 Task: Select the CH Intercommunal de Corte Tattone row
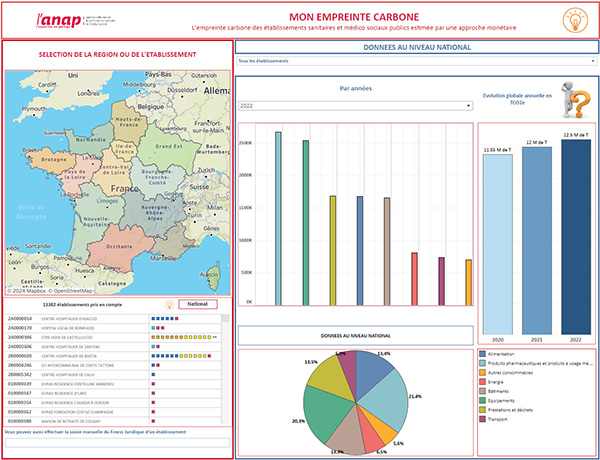(x=113, y=365)
